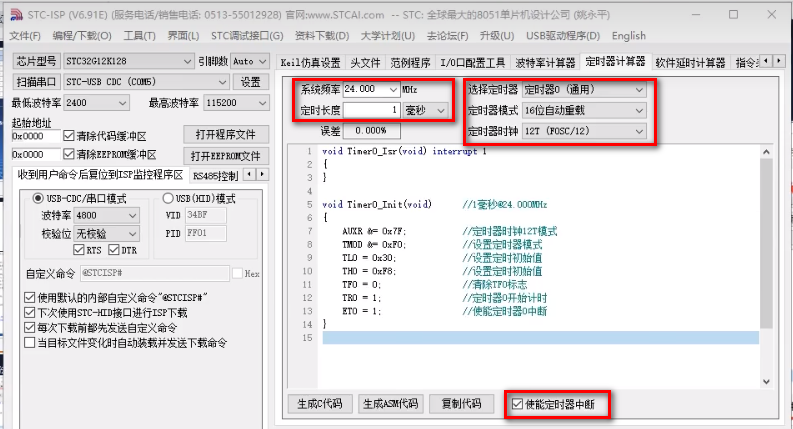Switch to the 波特率计算器 tab
793x429 pixels.
pyautogui.click(x=545, y=63)
